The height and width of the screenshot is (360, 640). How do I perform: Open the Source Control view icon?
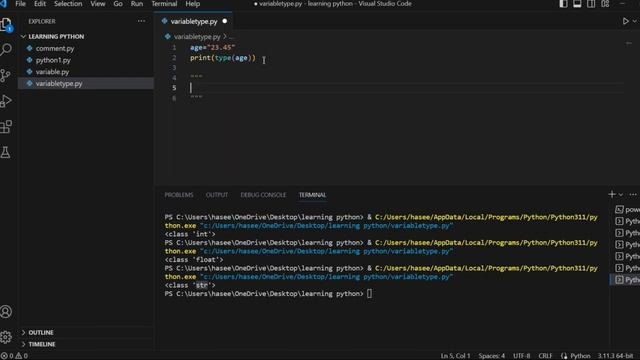(x=6, y=76)
